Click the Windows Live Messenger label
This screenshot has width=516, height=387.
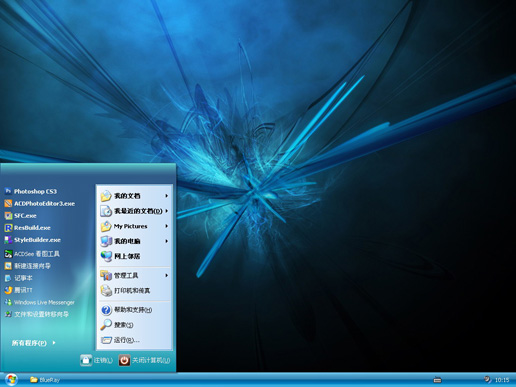[x=44, y=302]
